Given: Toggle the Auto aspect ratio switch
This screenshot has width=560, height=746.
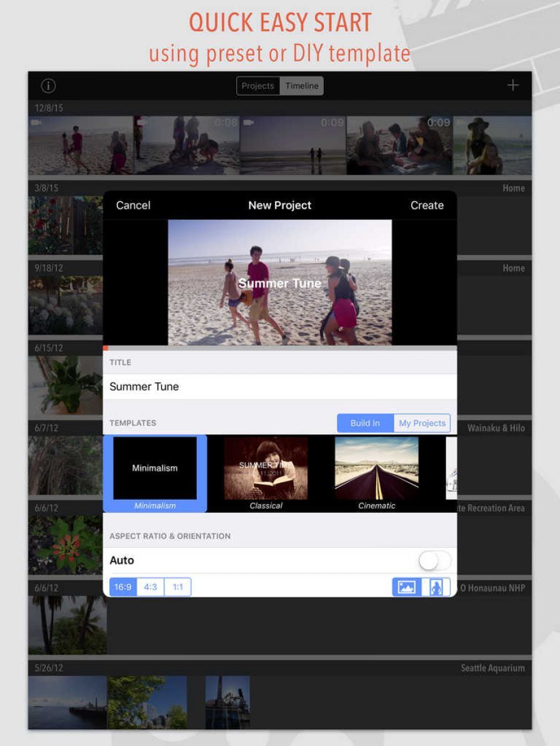Looking at the screenshot, I should [434, 560].
